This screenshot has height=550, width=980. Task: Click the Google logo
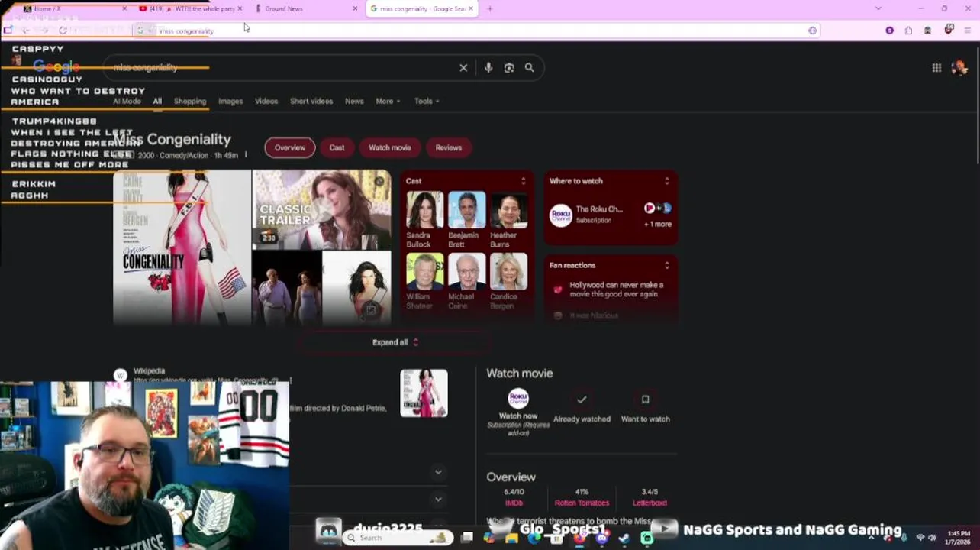pos(56,67)
